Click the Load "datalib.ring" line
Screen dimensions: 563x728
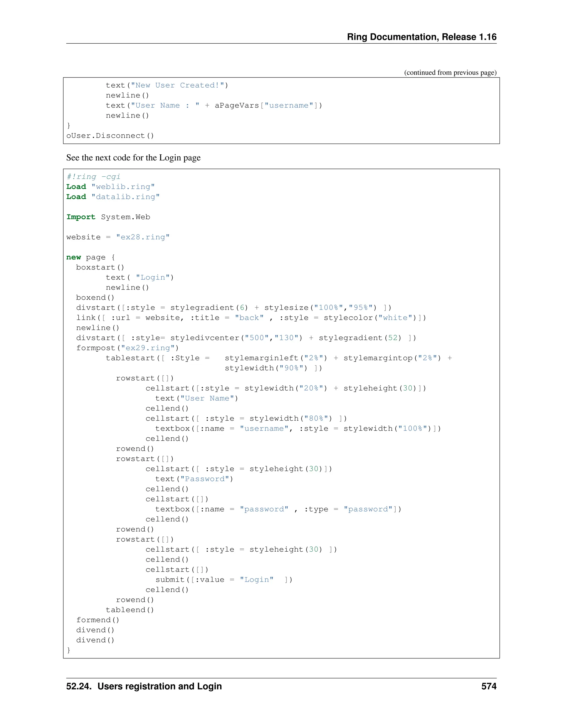tap(113, 197)
